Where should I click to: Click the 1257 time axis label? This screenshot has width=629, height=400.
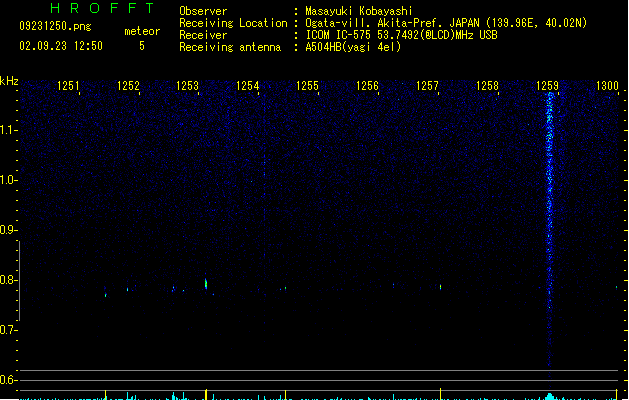[x=427, y=86]
